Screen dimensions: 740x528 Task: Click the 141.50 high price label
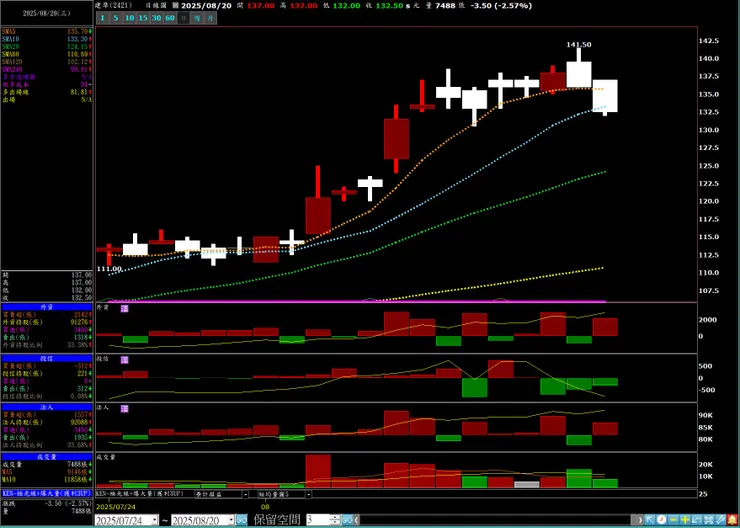point(579,44)
